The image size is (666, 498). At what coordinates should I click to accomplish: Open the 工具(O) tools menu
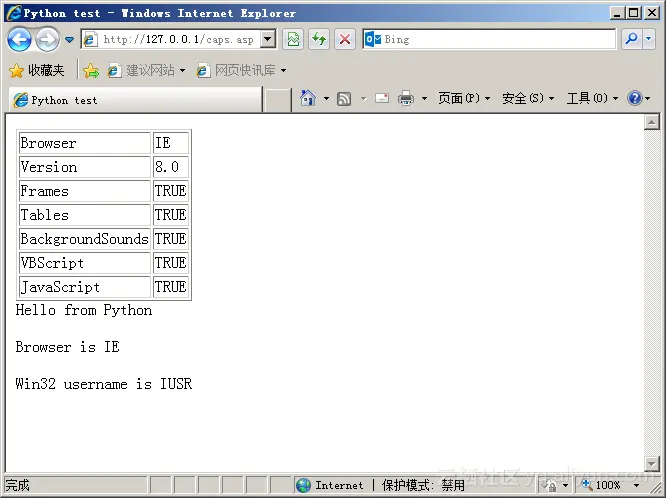click(592, 98)
